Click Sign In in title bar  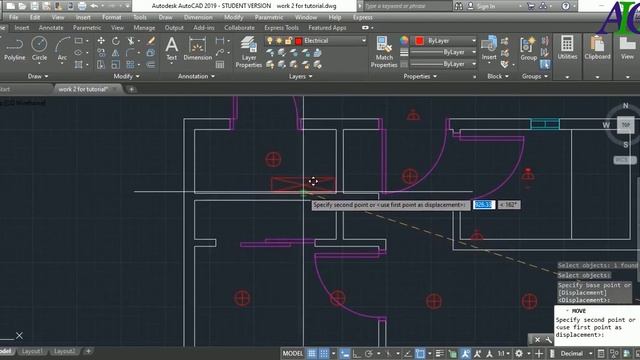pos(486,6)
